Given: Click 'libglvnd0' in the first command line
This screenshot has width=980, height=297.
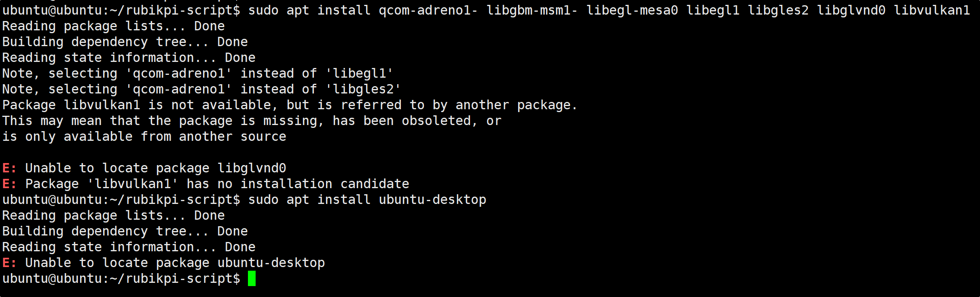Looking at the screenshot, I should (851, 10).
